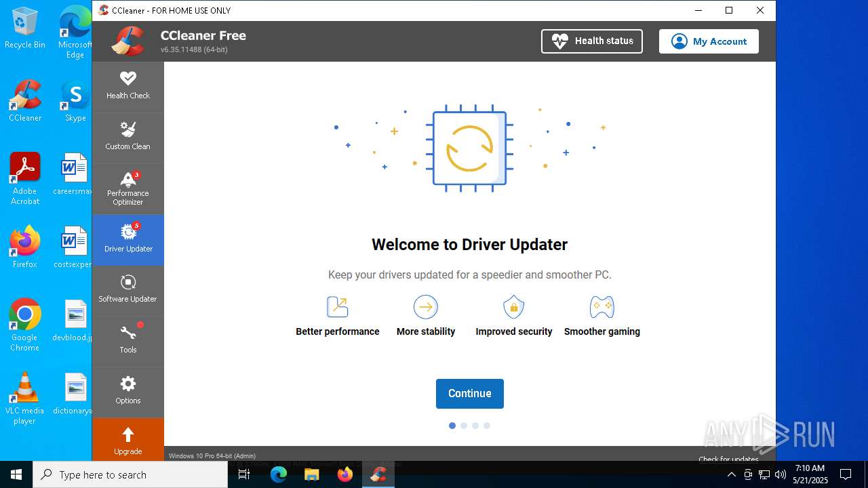
Task: Select the devblood image file icon
Action: click(x=73, y=321)
